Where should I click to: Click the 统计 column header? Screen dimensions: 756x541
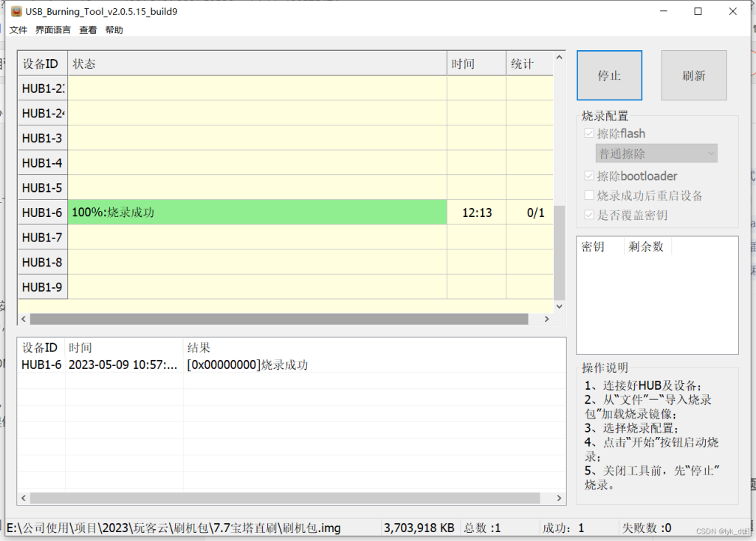point(529,63)
